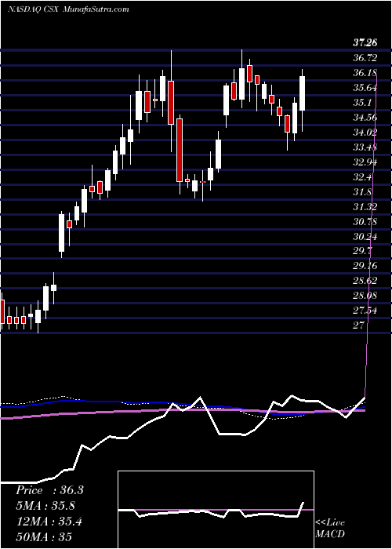Image resolution: width=392 pixels, height=549 pixels.
Task: Click the 34.56 price axis label
Action: (365, 118)
